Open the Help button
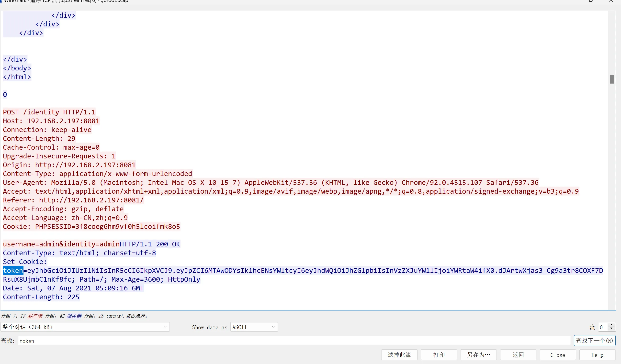This screenshot has height=364, width=621. (597, 355)
